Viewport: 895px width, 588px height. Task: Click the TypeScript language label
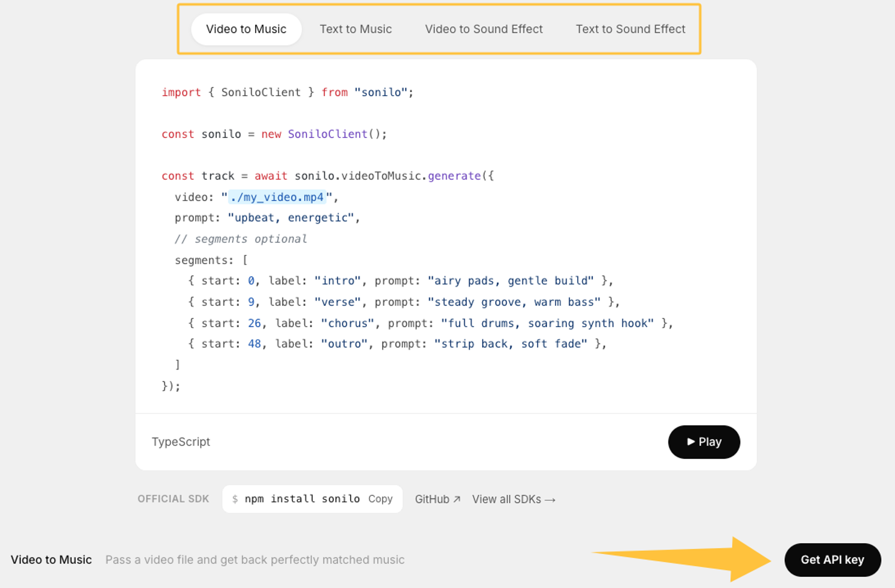(x=181, y=442)
